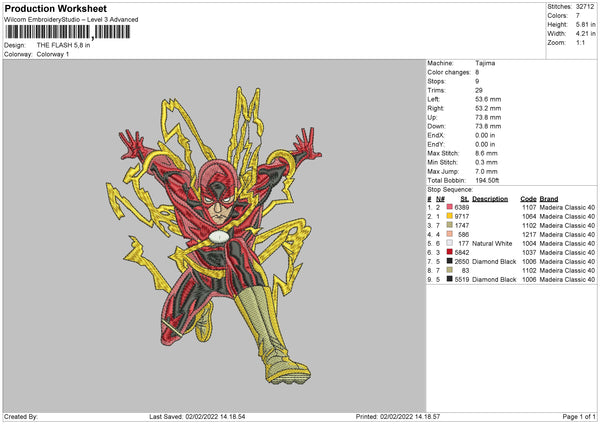The width and height of the screenshot is (600, 424).
Task: Select the Natural White color swatch
Action: (449, 243)
